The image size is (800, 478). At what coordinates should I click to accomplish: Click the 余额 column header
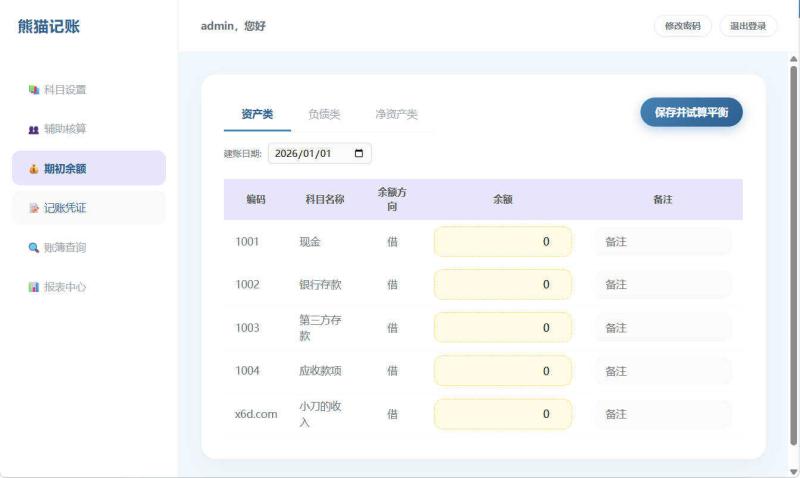tap(503, 199)
